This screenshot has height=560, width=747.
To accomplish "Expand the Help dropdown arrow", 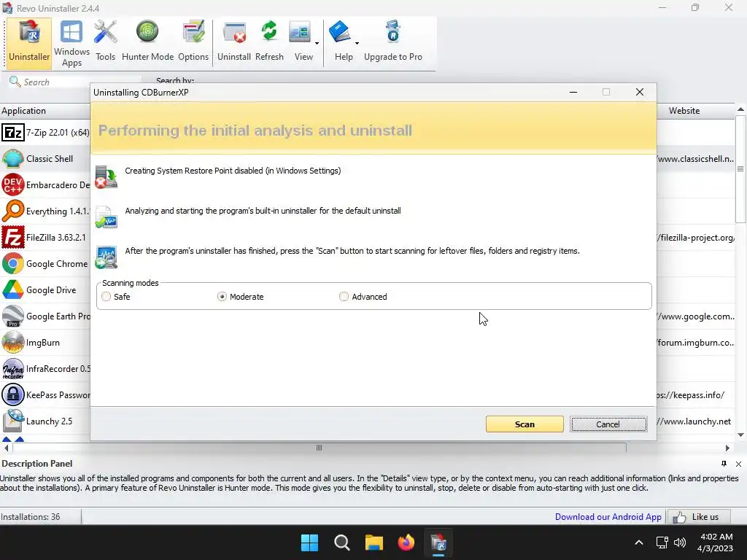I will click(357, 43).
